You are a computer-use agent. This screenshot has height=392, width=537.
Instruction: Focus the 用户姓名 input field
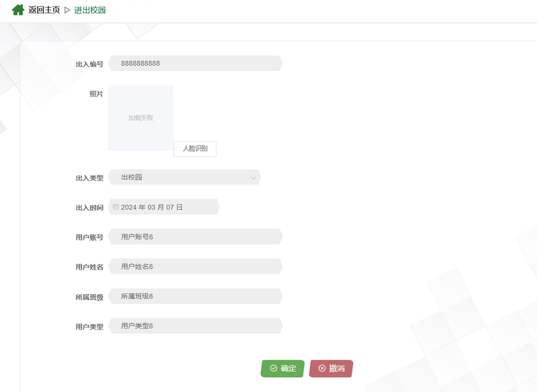195,266
